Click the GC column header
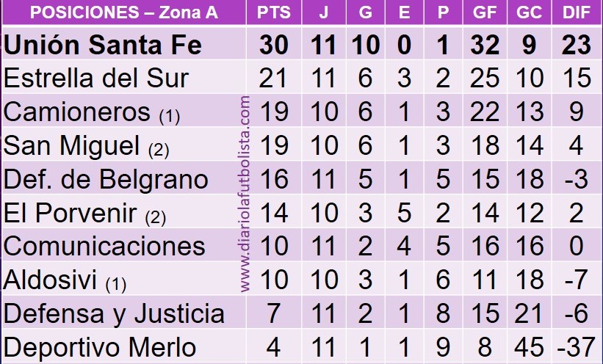 coord(529,12)
